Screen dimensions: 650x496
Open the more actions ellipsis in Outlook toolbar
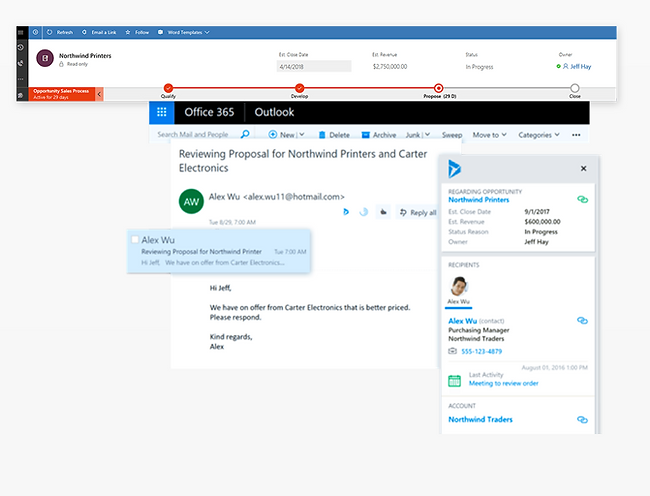point(576,135)
